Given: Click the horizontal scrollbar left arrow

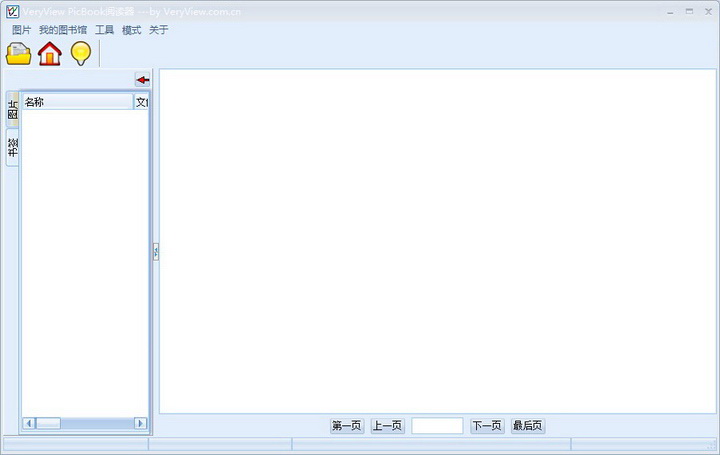Looking at the screenshot, I should point(29,423).
